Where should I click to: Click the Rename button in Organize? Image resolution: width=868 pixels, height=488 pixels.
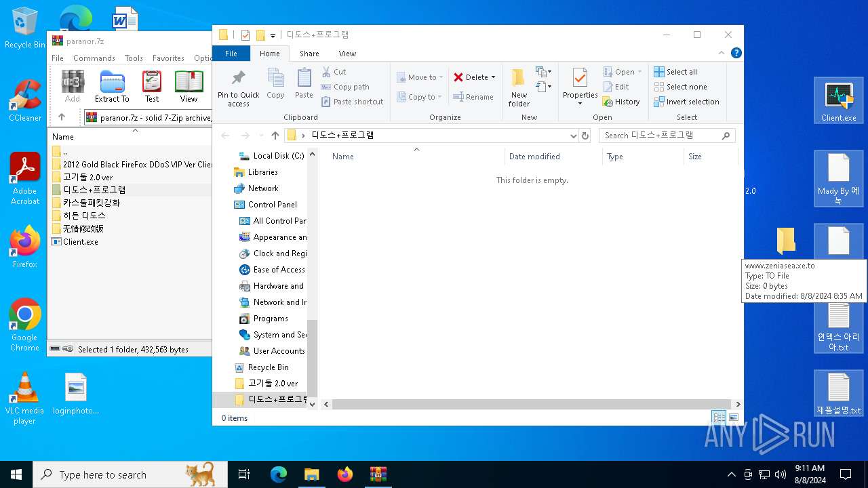pyautogui.click(x=473, y=97)
